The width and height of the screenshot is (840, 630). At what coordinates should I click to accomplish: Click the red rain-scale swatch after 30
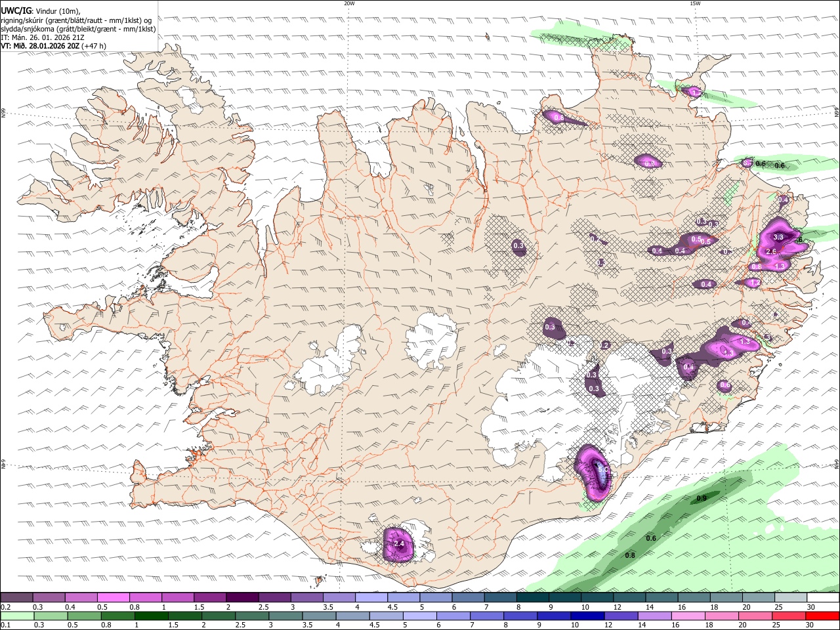823,616
